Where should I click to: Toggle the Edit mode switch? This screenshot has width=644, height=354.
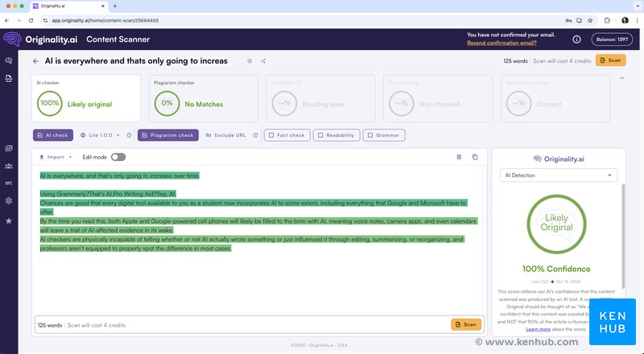pyautogui.click(x=118, y=157)
